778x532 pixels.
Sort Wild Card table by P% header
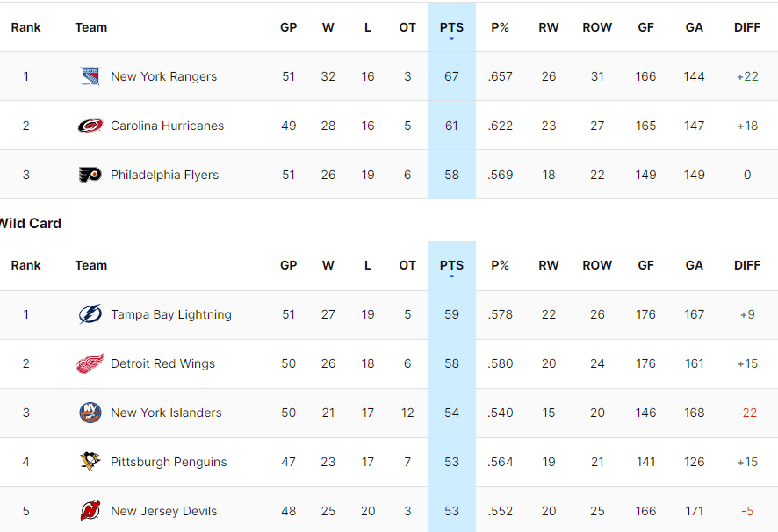coord(500,265)
